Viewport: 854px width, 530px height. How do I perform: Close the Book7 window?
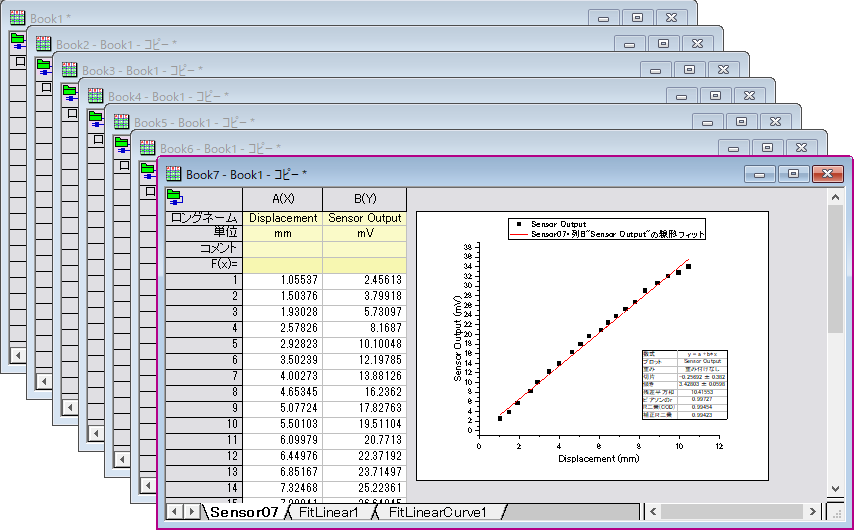pyautogui.click(x=828, y=174)
